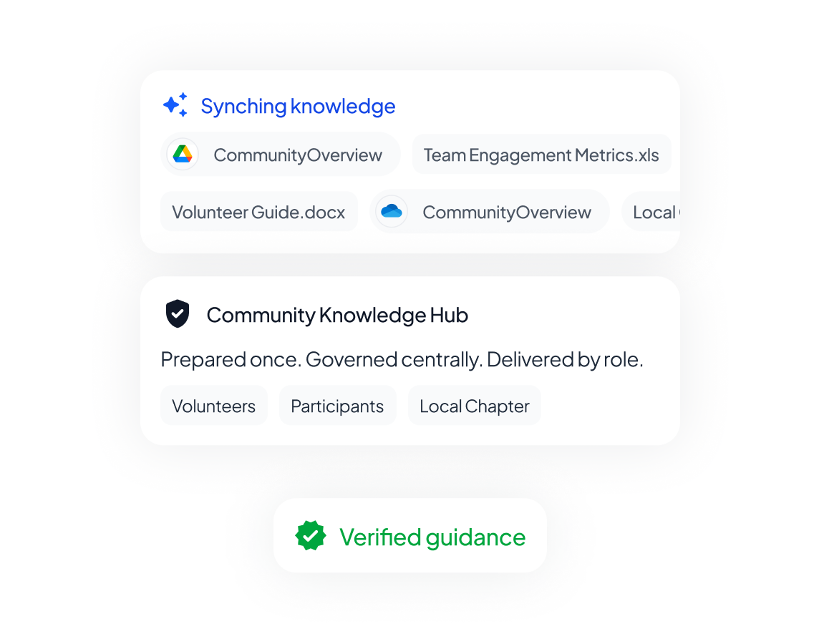Select the Volunteers role tag

[x=213, y=406]
